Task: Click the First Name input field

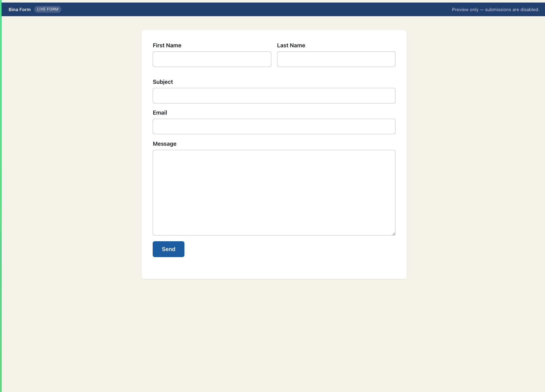Action: (212, 59)
